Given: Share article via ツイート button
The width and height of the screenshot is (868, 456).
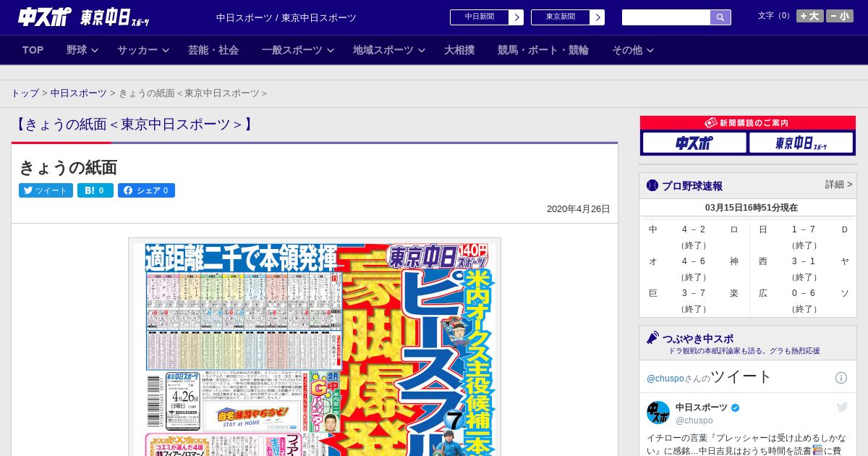Looking at the screenshot, I should pos(46,190).
